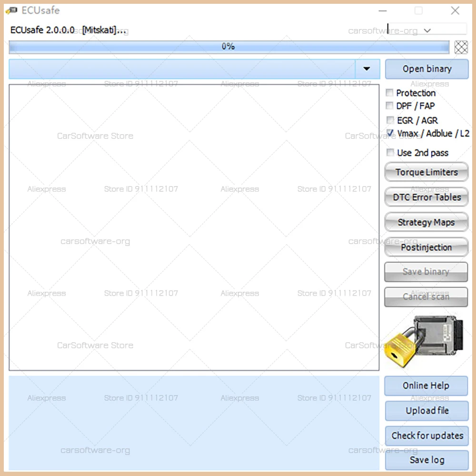Click the 0% progress bar
The image size is (476, 476).
tap(229, 47)
